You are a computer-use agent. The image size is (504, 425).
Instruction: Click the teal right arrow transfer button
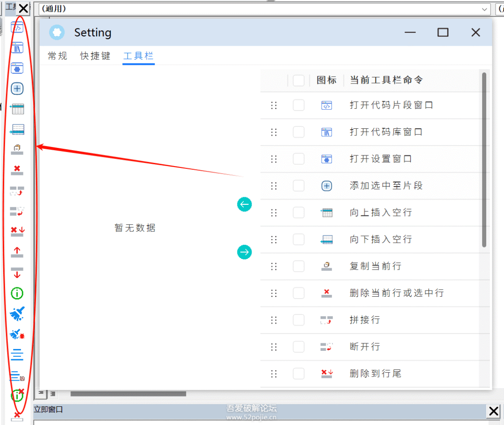244,252
